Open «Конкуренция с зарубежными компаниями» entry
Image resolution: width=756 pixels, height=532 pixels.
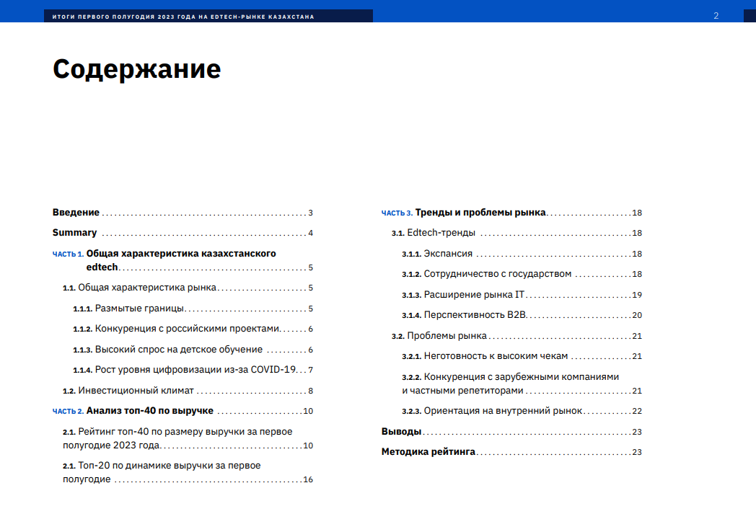pos(522,384)
